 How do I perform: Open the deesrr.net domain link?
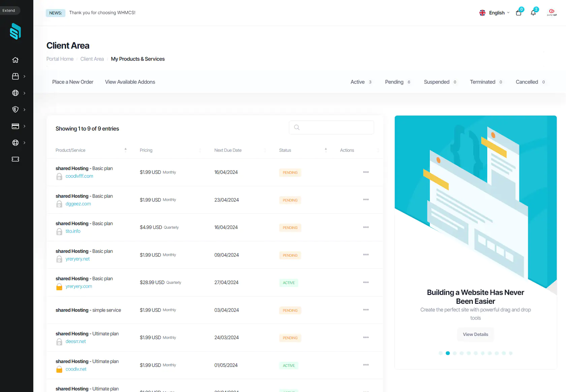tap(75, 341)
